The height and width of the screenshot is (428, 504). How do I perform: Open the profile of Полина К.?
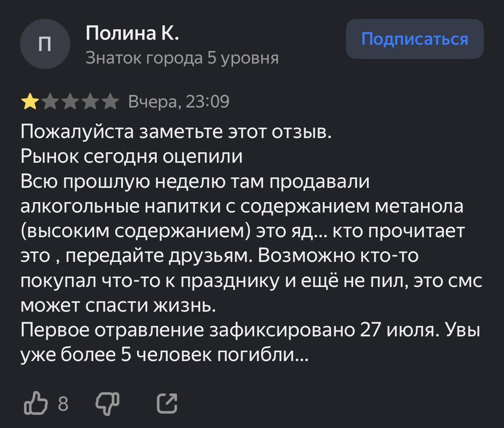tap(132, 33)
